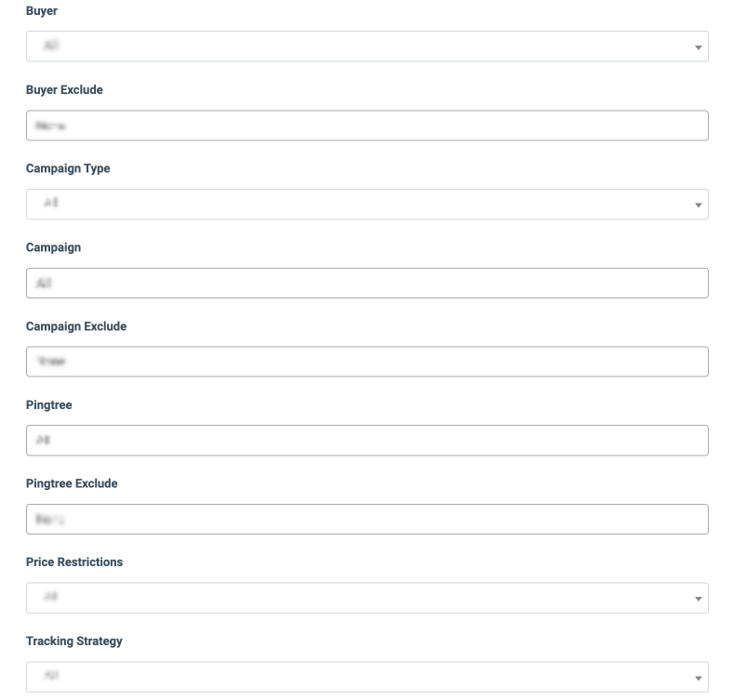Open the Campaign Type dropdown arrow
The height and width of the screenshot is (700, 733).
pyautogui.click(x=698, y=205)
